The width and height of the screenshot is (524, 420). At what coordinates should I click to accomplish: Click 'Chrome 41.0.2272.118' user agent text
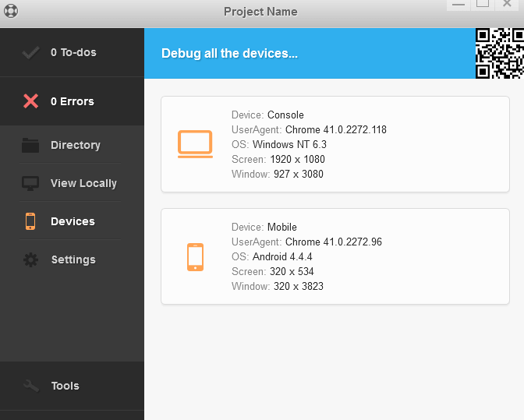[x=336, y=129]
